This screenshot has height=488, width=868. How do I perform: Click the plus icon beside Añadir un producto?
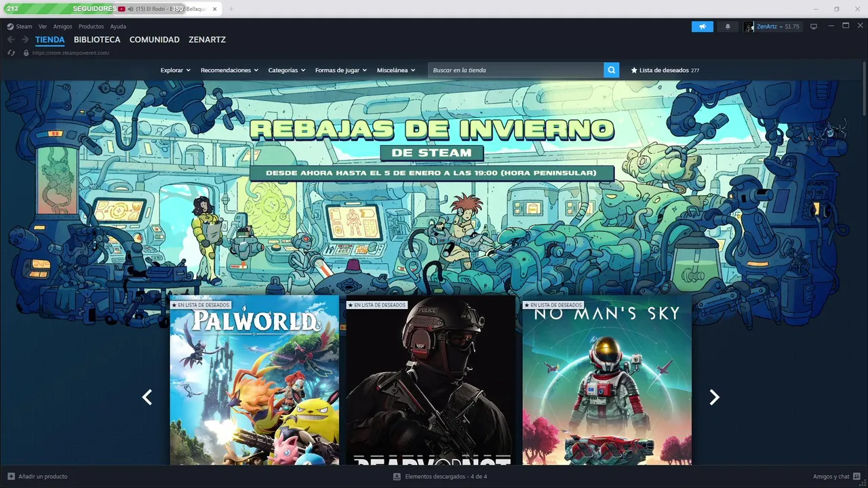click(11, 476)
